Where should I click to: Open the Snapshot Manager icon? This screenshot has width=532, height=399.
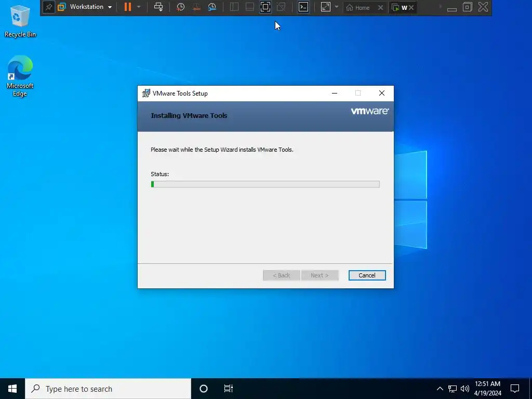tap(212, 7)
